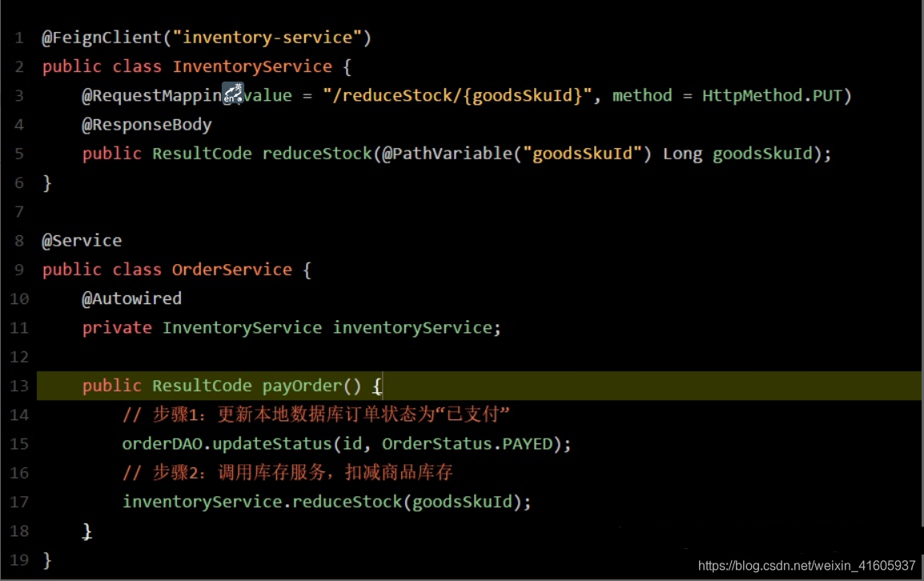Click the closing brace on line 19
924x581 pixels.
[47, 559]
